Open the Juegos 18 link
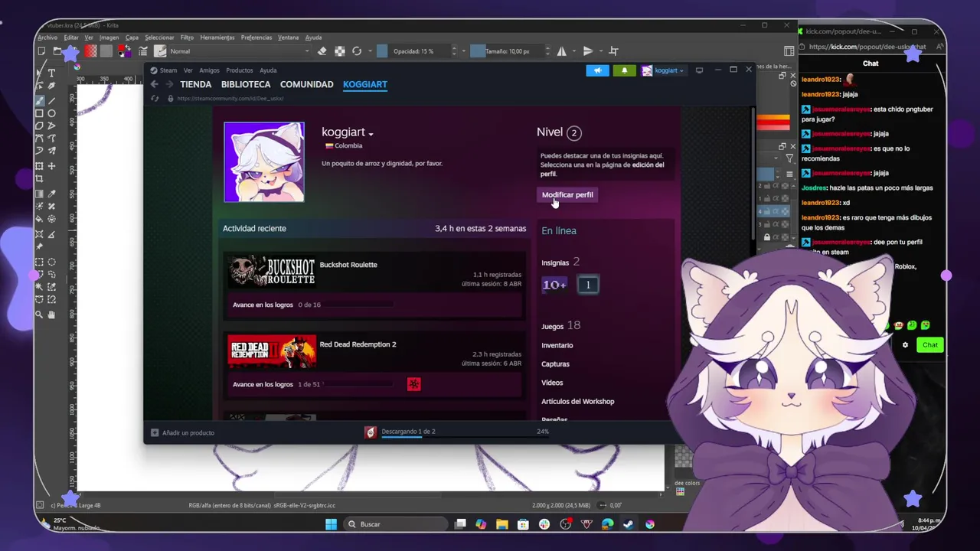The height and width of the screenshot is (551, 980). [560, 326]
